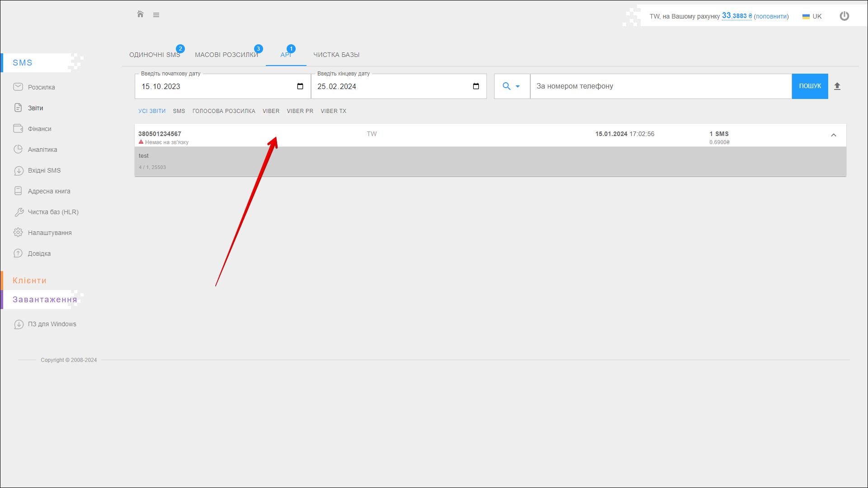
Task: Open Налаштування settings in the sidebar
Action: (49, 233)
